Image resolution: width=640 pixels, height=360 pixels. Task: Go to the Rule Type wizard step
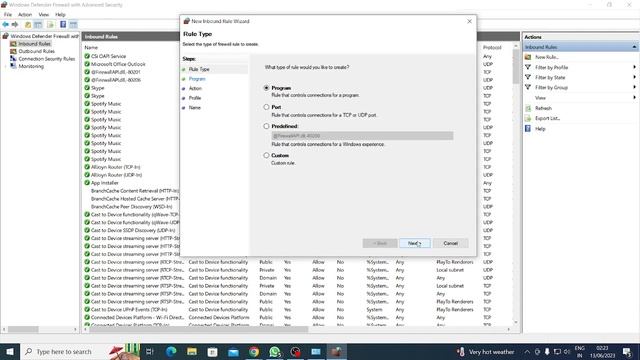click(x=199, y=69)
